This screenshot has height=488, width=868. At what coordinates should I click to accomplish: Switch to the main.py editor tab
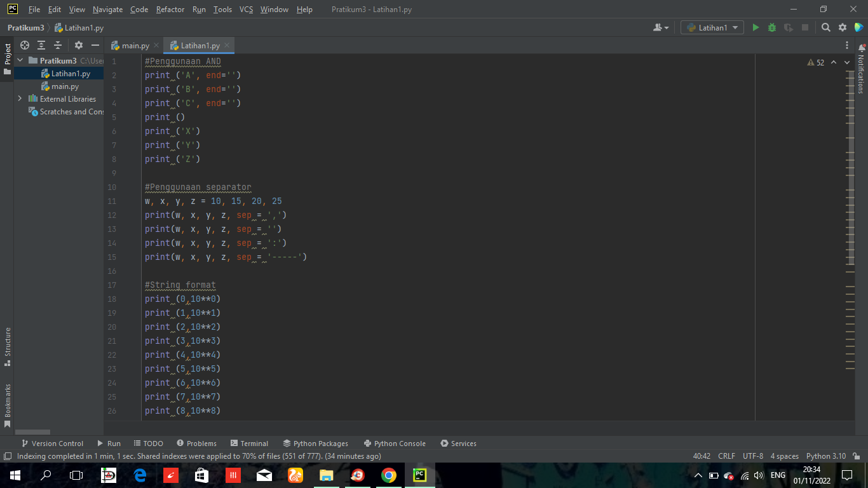pos(135,45)
